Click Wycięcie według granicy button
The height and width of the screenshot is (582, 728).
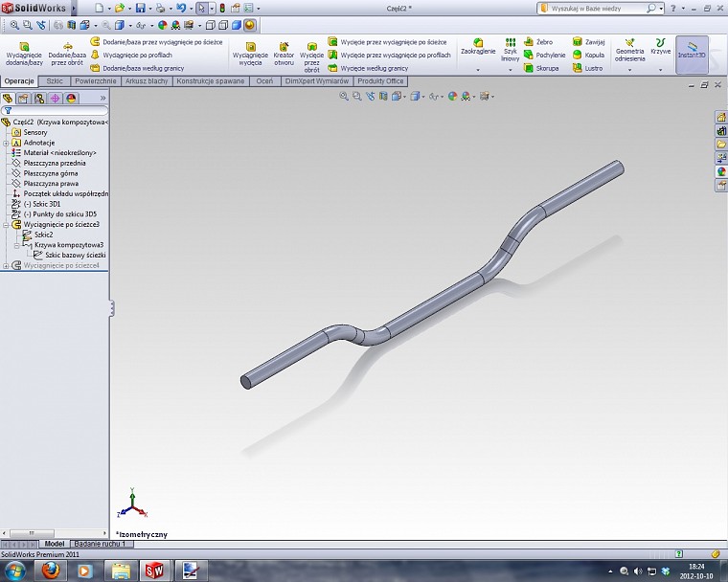[368, 68]
